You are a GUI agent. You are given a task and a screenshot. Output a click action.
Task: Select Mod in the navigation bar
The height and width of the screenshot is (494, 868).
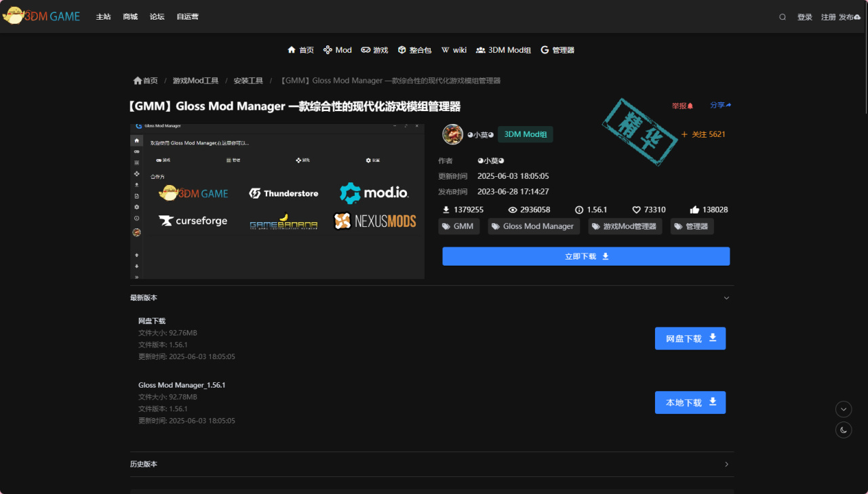point(337,50)
